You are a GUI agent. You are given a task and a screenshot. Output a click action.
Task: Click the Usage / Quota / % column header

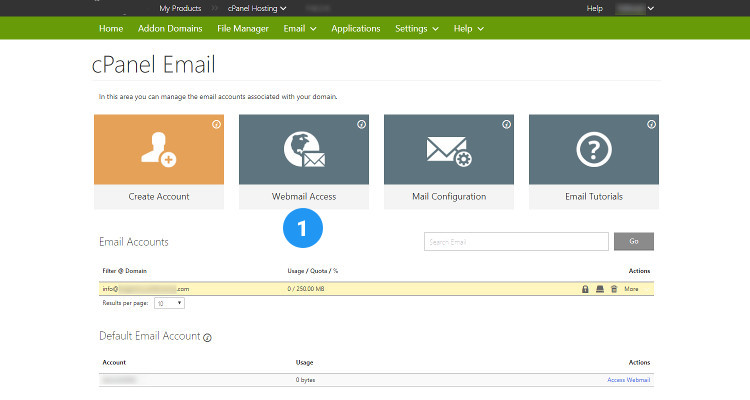[313, 271]
